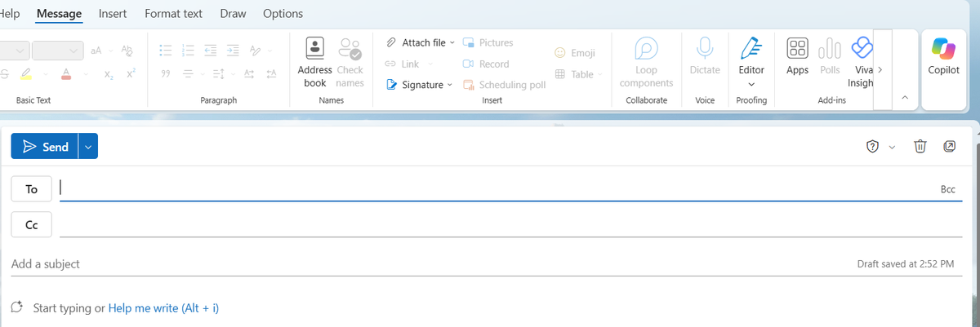Screen dimensions: 980x327
Task: Apply superscript formatting
Action: (131, 74)
